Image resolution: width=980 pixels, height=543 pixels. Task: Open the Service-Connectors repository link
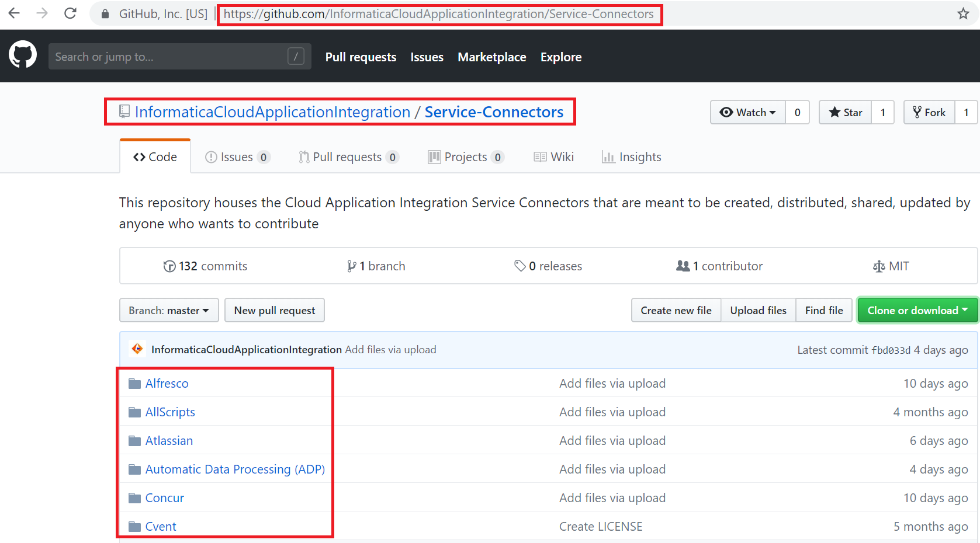pos(494,112)
